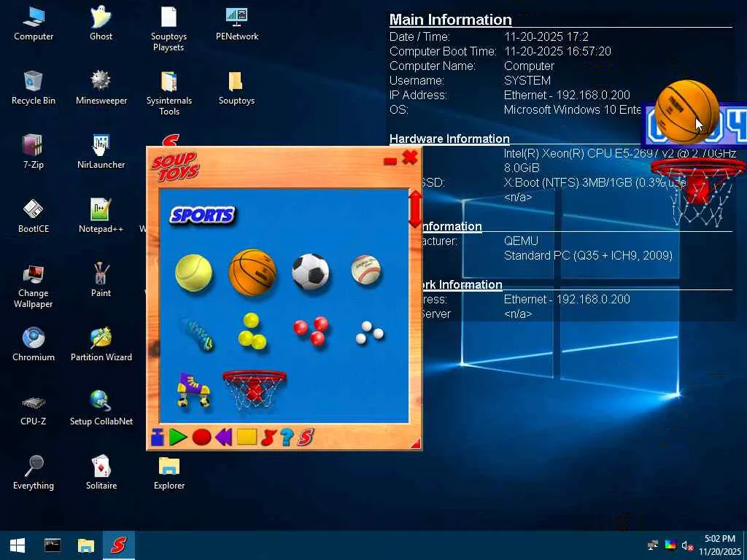Click the colorful display tray icon
Viewport: 747px width, 560px height.
(670, 545)
